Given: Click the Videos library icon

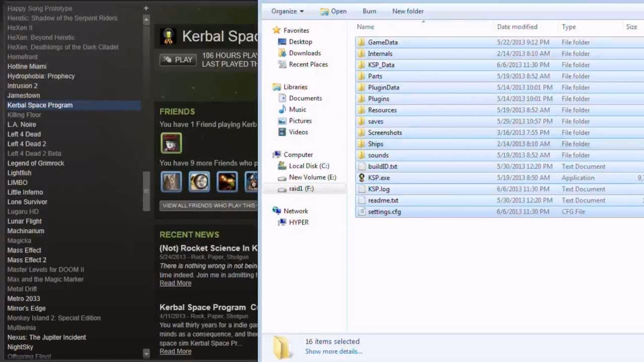Looking at the screenshot, I should (x=282, y=132).
